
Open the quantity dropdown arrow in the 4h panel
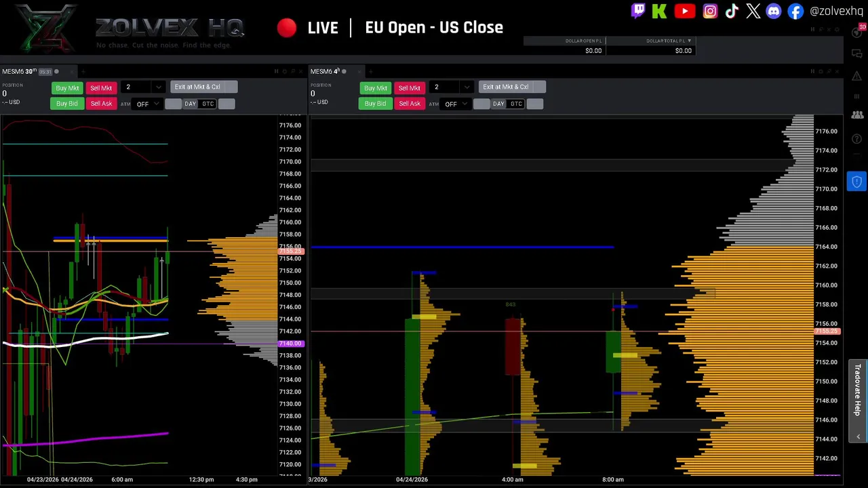(x=467, y=87)
